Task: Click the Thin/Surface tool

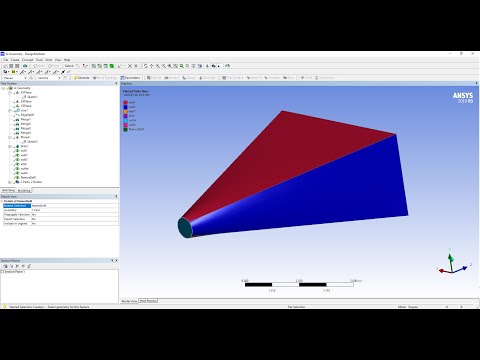Action: [233, 78]
